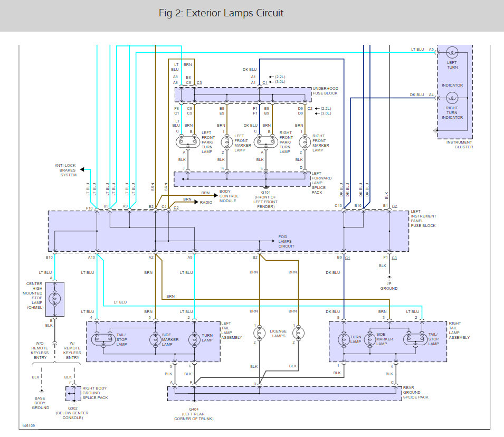This screenshot has height=437, width=504.
Task: Click the W/O REMOTE KEYLESS ENTRY label
Action: coord(40,350)
